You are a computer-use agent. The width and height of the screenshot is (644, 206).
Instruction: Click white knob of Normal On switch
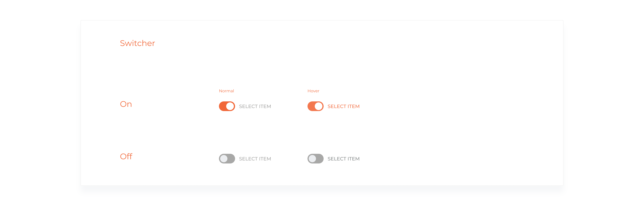tap(230, 106)
